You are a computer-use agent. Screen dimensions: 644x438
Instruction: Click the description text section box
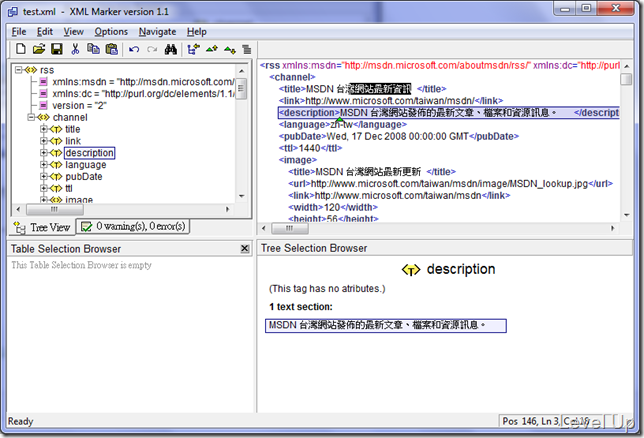click(x=386, y=326)
